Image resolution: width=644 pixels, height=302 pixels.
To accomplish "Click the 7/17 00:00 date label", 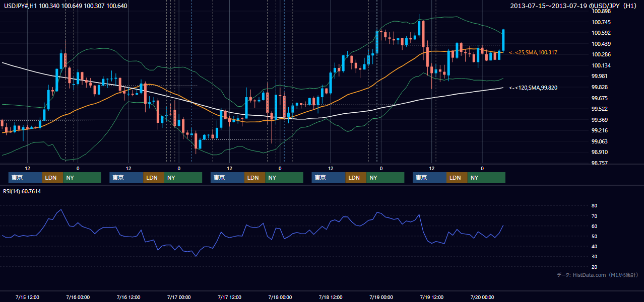I will click(x=178, y=297).
